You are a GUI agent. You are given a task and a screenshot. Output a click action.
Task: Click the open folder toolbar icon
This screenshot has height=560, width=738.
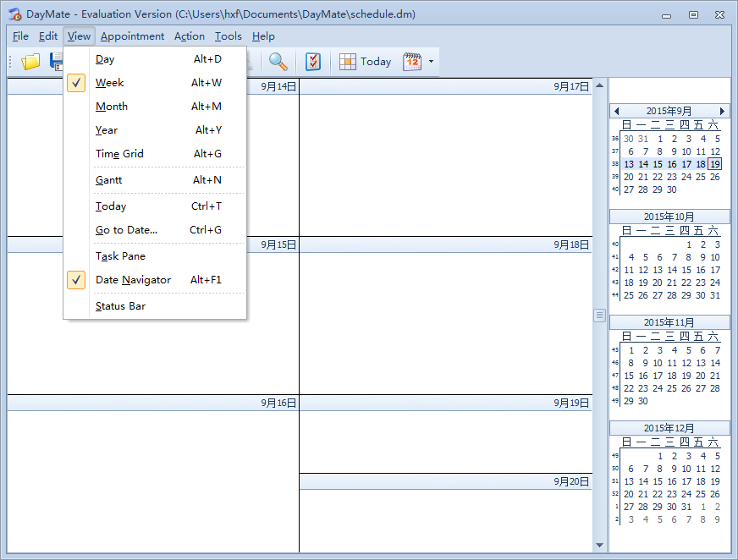pyautogui.click(x=30, y=61)
